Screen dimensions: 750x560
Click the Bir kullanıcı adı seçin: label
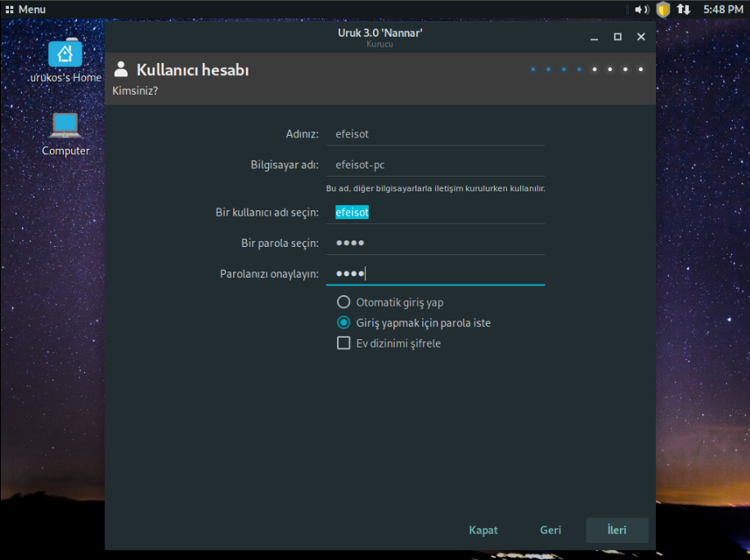267,213
